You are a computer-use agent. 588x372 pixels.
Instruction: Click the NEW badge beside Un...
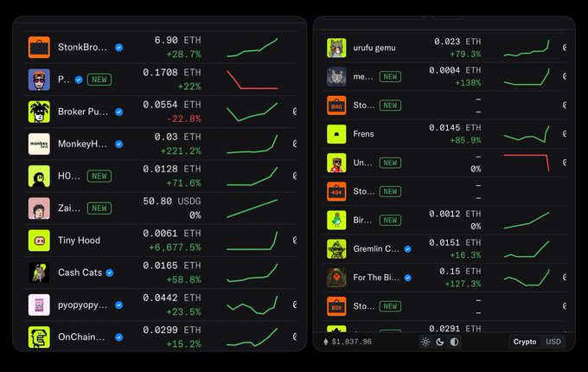pos(390,163)
